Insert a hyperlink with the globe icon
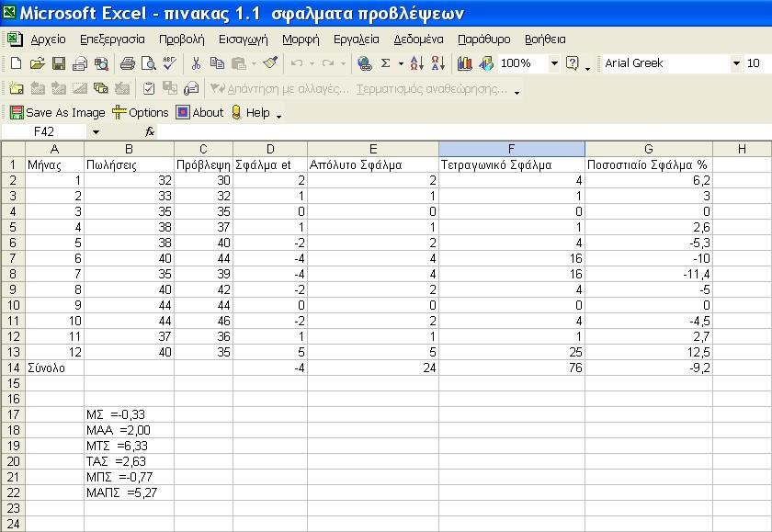This screenshot has width=772, height=532. pyautogui.click(x=364, y=63)
